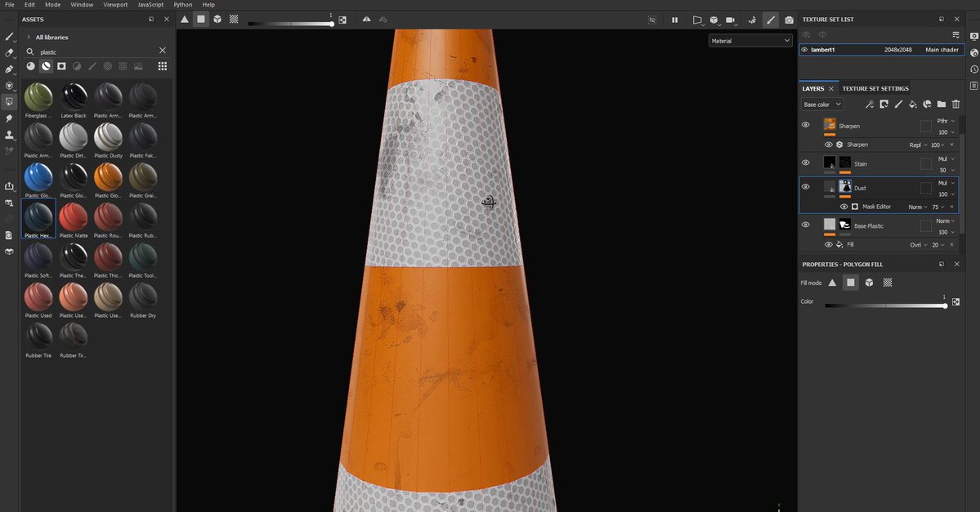Open the Base color channel dropdown
Image resolution: width=980 pixels, height=512 pixels.
pos(822,105)
